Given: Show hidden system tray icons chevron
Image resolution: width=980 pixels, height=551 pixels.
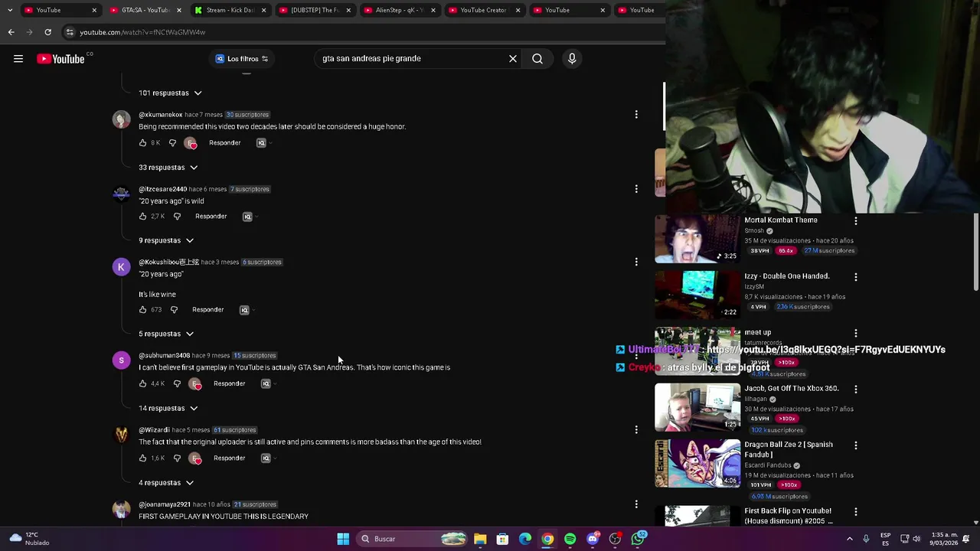Looking at the screenshot, I should (849, 539).
